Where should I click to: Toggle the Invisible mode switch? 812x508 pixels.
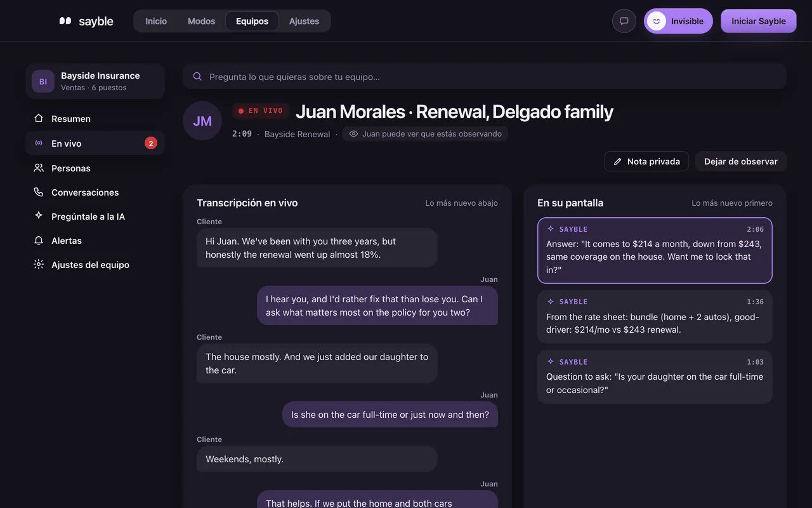(678, 21)
